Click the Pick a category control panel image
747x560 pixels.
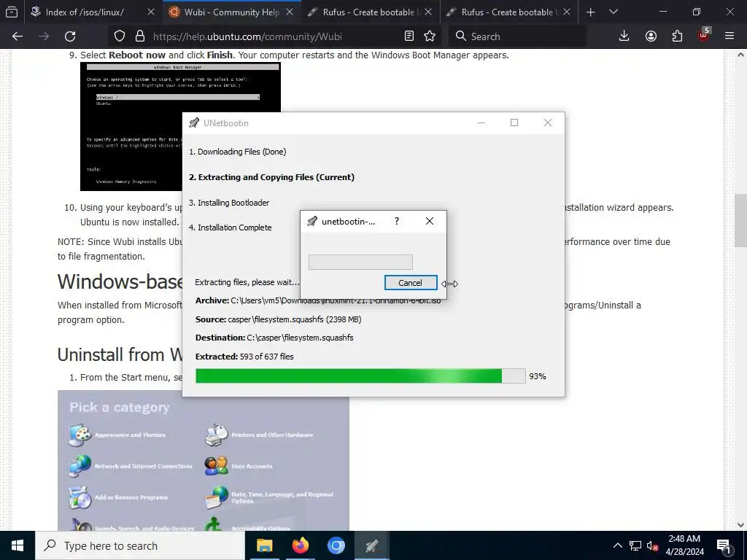(x=204, y=461)
